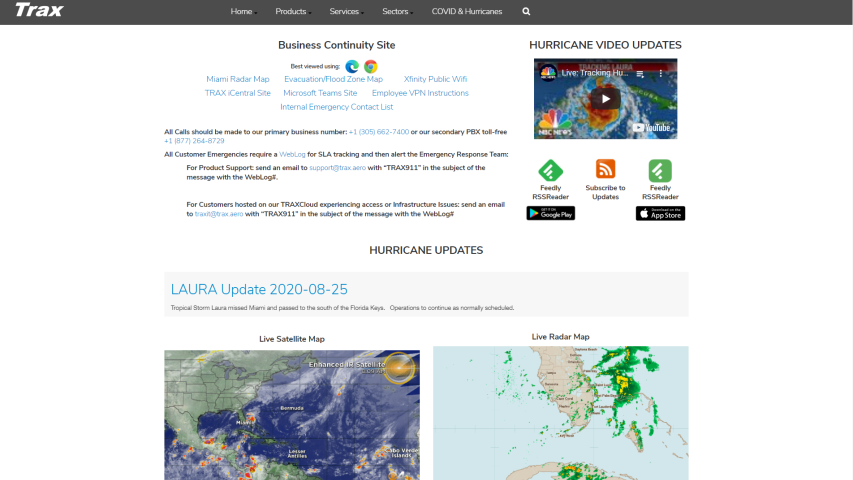Open the LAURA Update 2020-08-25 post
The image size is (853, 480).
259,289
